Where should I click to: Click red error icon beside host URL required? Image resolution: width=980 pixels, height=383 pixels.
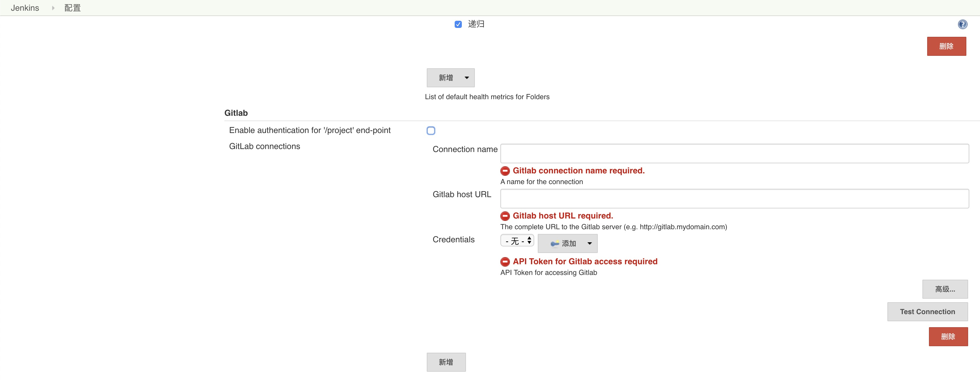[505, 216]
